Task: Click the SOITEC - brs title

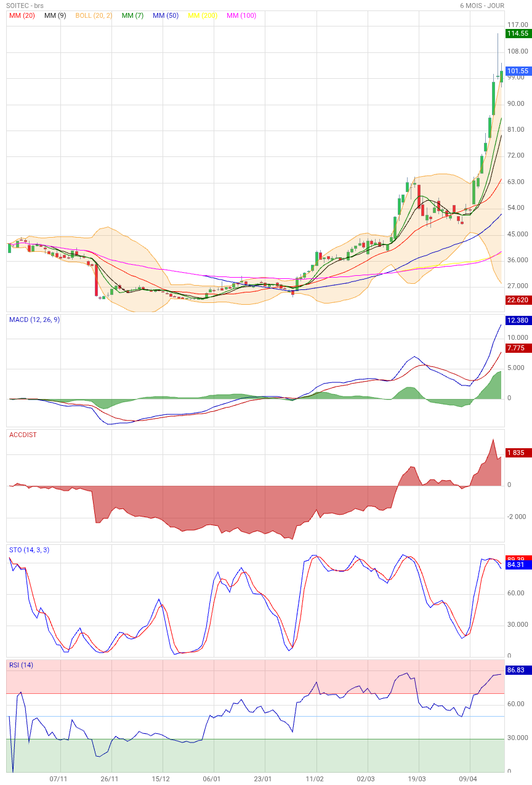Action: tap(25, 6)
